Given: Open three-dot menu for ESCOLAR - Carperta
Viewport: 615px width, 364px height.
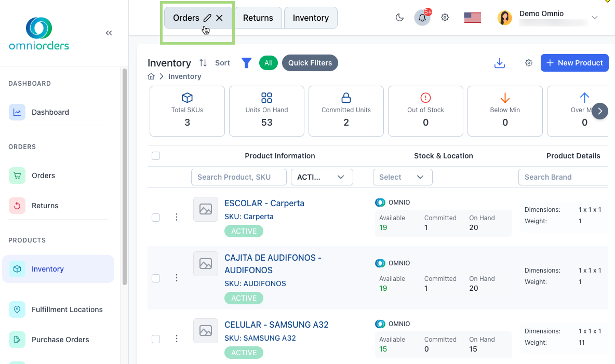Looking at the screenshot, I should coord(177,217).
